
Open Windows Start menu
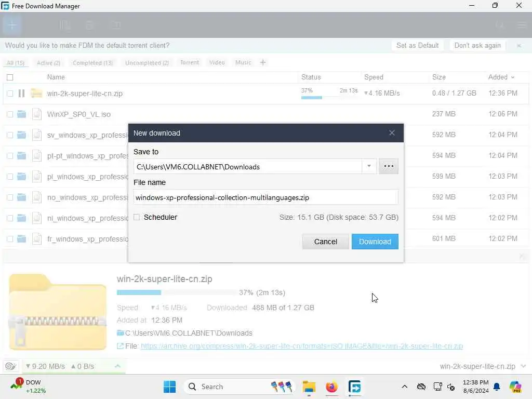pos(169,387)
